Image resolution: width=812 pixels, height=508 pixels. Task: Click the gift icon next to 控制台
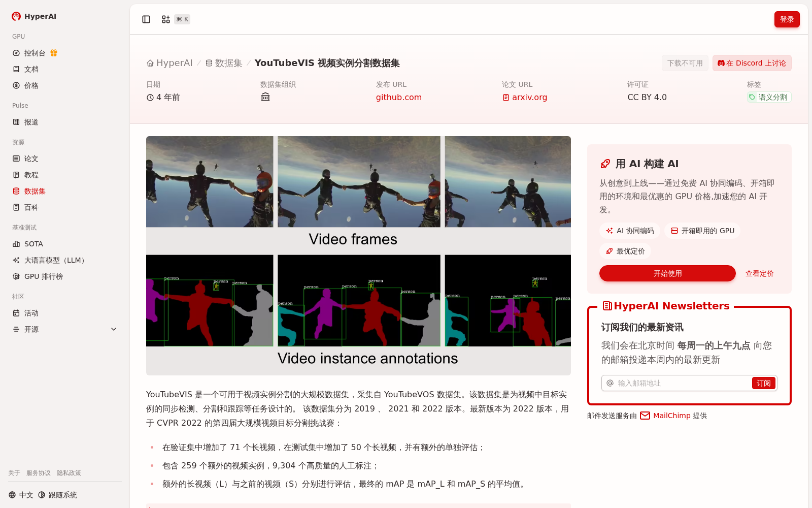pyautogui.click(x=54, y=53)
